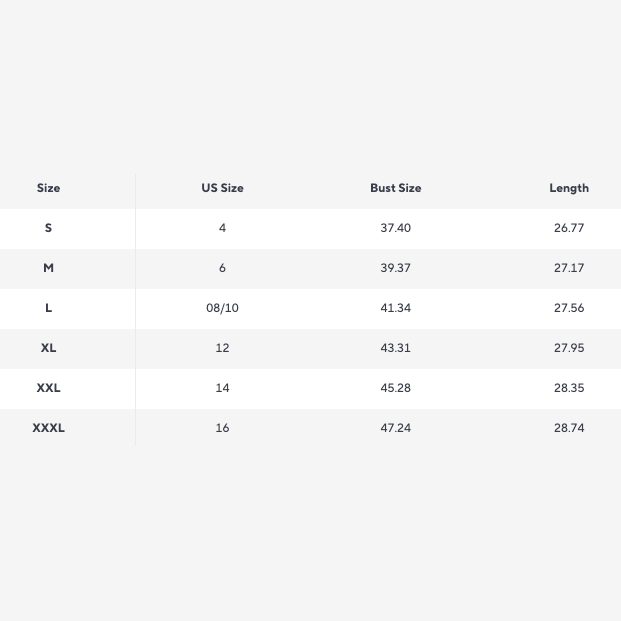621x621 pixels.
Task: Click length value 26.77
Action: tap(568, 228)
